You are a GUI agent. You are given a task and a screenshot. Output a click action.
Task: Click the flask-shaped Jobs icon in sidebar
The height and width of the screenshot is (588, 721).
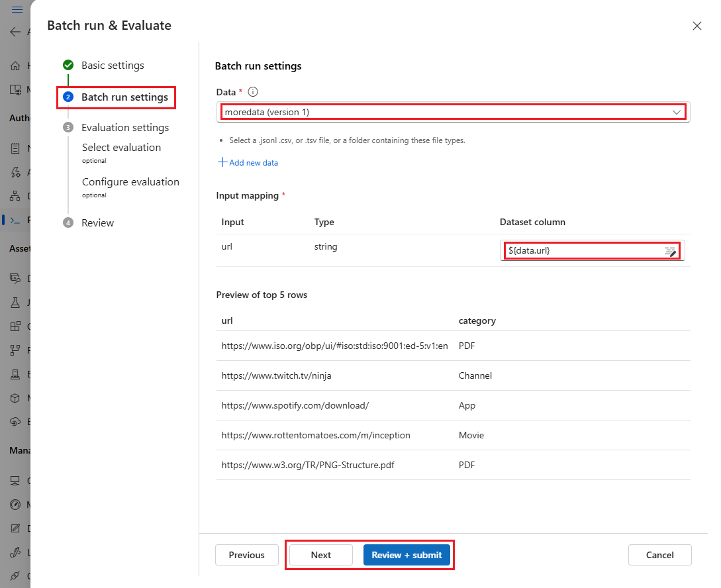click(15, 302)
